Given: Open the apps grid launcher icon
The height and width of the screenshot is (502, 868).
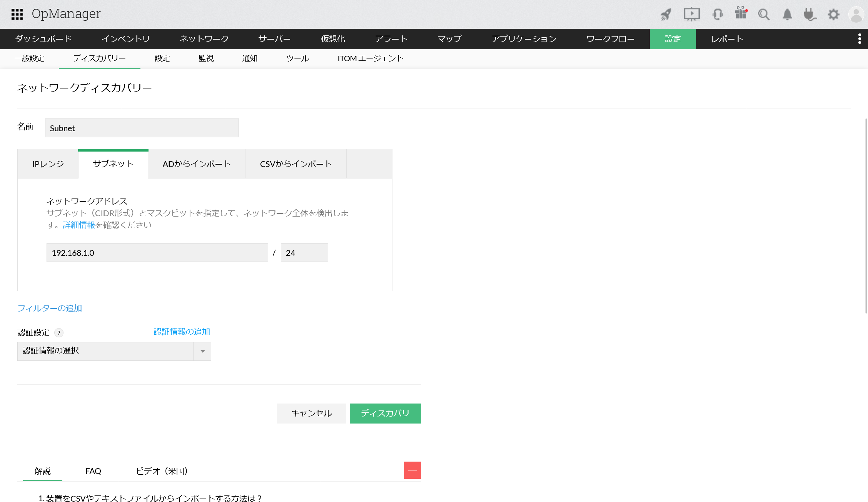Looking at the screenshot, I should [17, 14].
